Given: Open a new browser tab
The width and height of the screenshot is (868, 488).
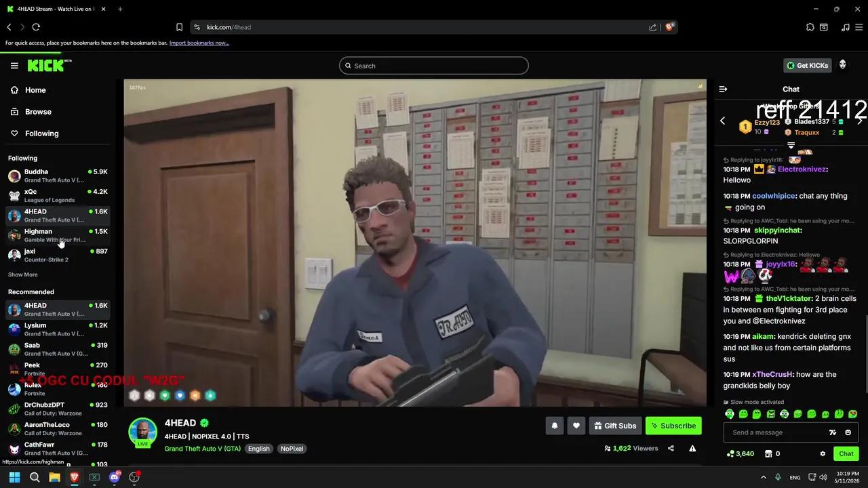Looking at the screenshot, I should pyautogui.click(x=120, y=9).
